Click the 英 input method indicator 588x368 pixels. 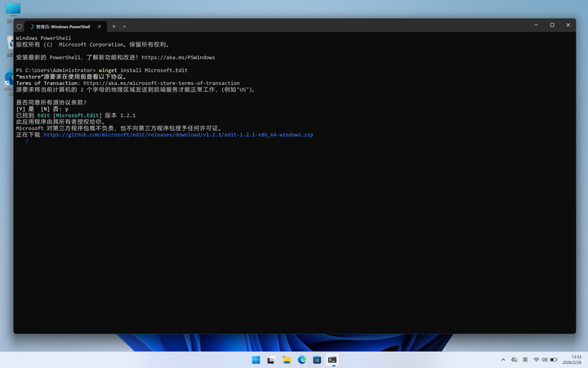pyautogui.click(x=525, y=360)
